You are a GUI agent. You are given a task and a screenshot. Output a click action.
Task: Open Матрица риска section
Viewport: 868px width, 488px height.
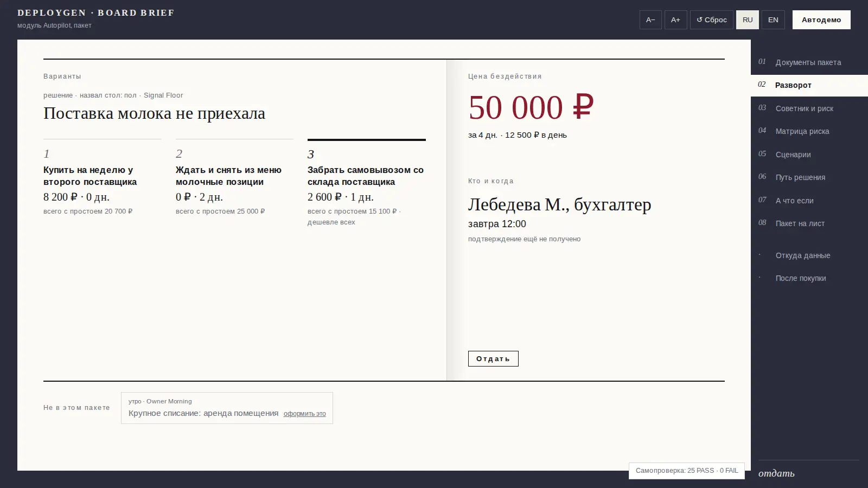pyautogui.click(x=809, y=131)
